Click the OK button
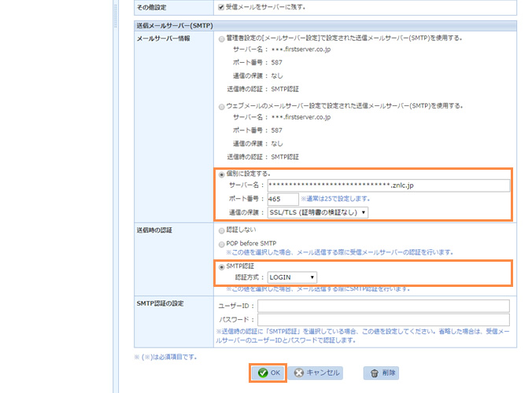 click(268, 373)
